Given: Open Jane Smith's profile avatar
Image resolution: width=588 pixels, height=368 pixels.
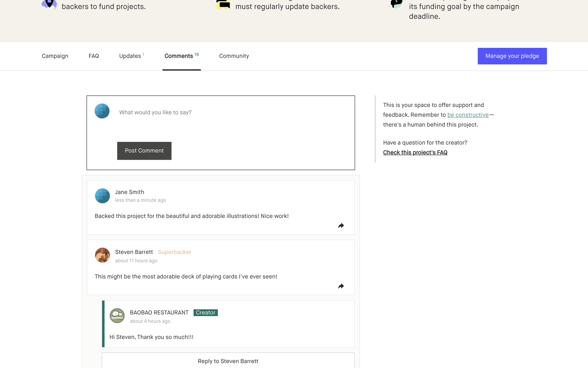Looking at the screenshot, I should point(102,196).
